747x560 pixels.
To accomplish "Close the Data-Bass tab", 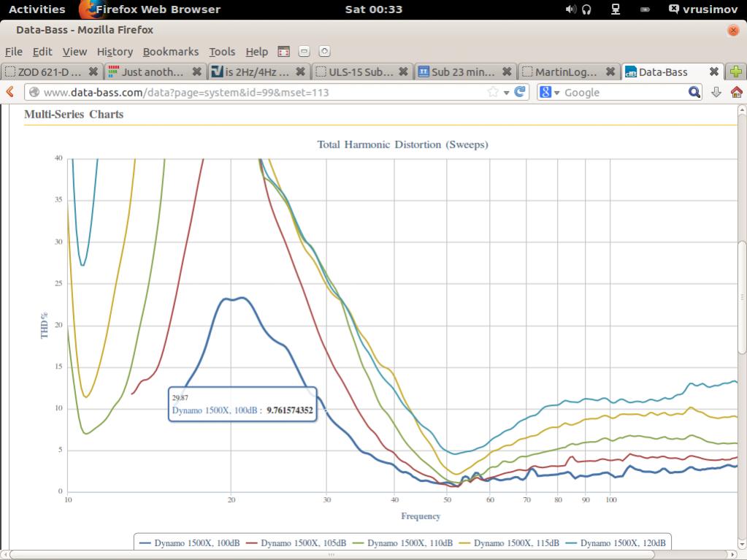I will pyautogui.click(x=713, y=72).
